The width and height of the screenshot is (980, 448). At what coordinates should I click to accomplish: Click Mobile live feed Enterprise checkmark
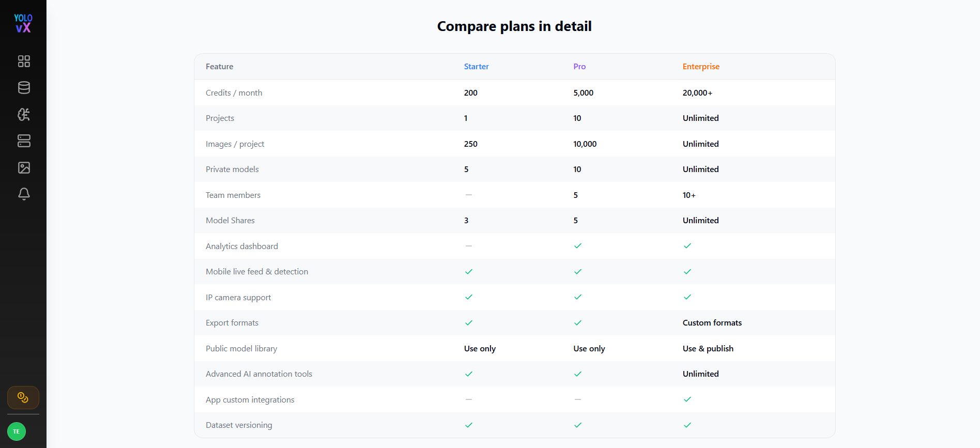(x=687, y=271)
